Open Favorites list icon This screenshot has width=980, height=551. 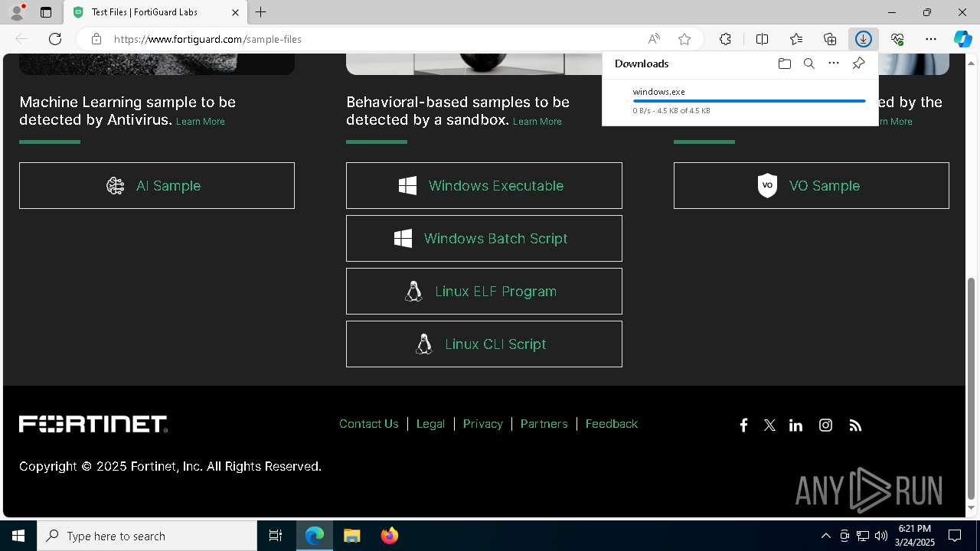796,39
